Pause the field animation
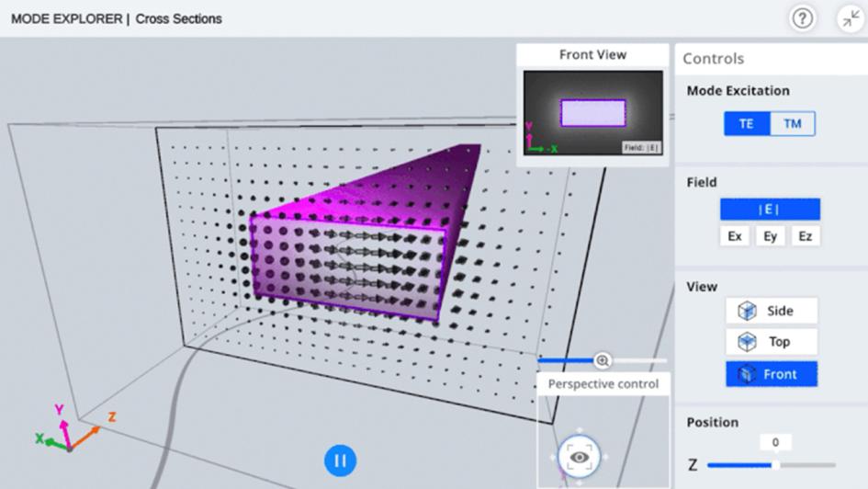Viewport: 868px width, 489px height. (340, 461)
